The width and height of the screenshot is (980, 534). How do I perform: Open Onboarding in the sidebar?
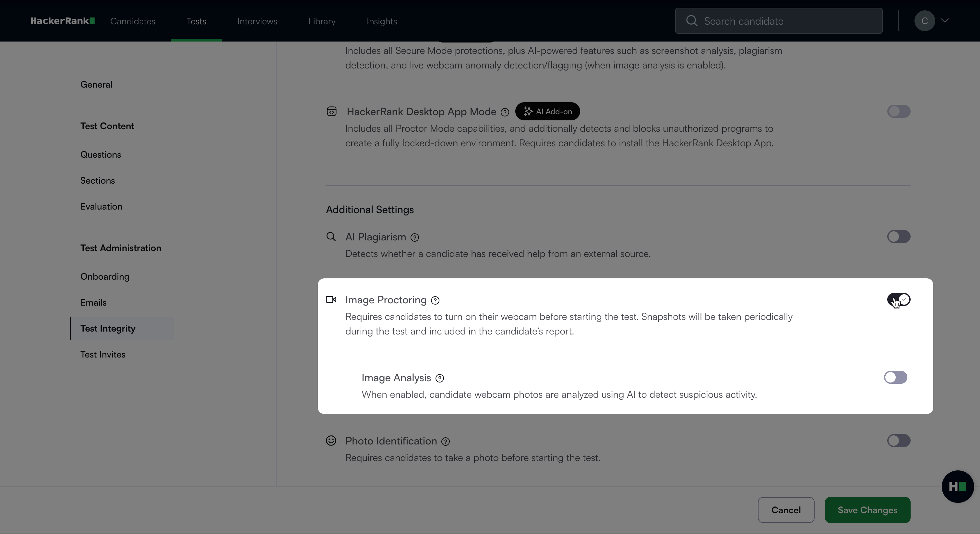[105, 277]
